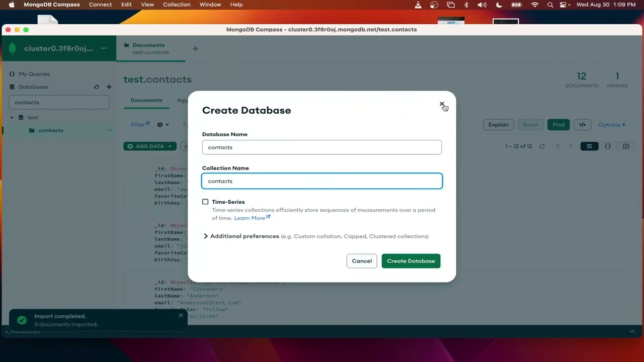Open the Help menu
Image resolution: width=644 pixels, height=362 pixels.
point(236,5)
